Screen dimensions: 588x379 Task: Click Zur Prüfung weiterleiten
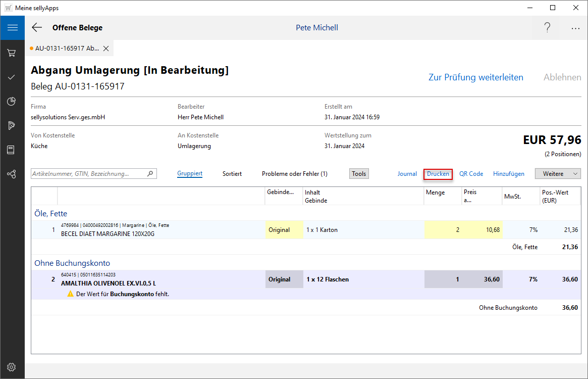(x=475, y=77)
